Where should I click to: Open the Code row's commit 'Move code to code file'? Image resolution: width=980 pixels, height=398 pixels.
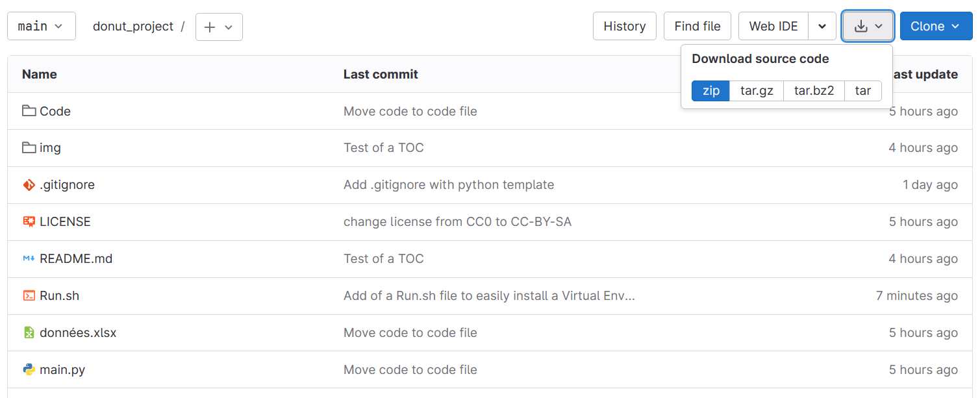tap(410, 111)
